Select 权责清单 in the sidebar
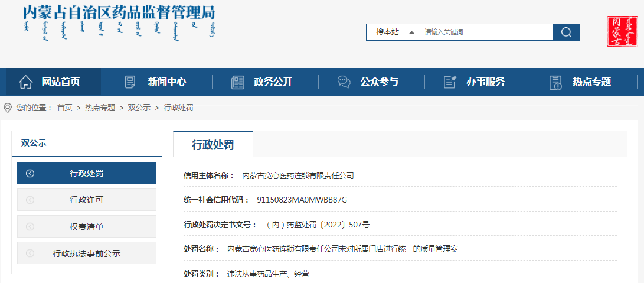The height and width of the screenshot is (283, 644). [87, 227]
